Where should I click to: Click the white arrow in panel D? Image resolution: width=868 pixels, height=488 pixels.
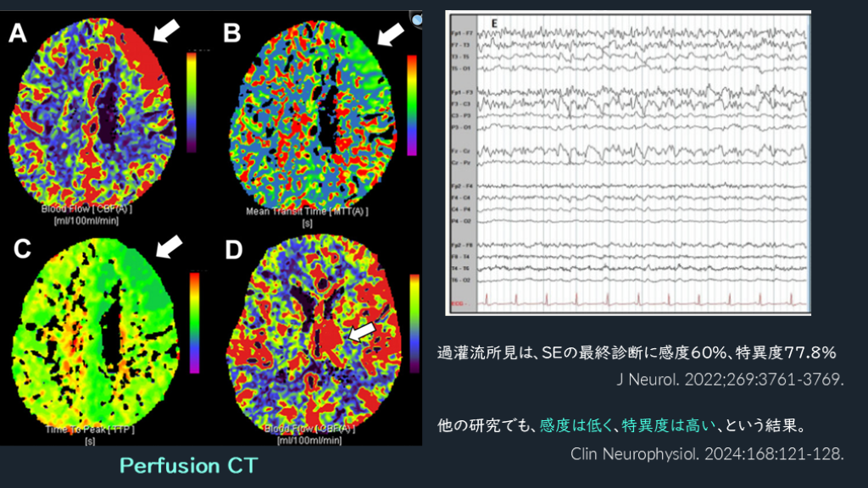coord(364,332)
